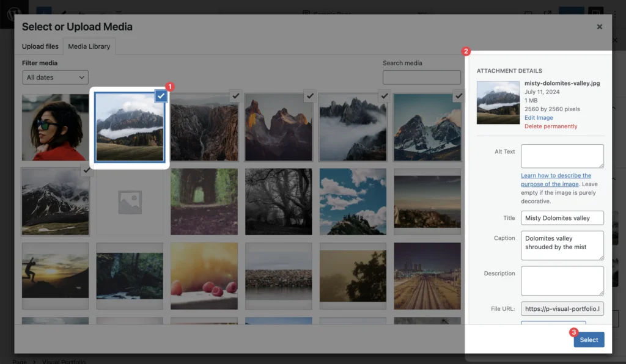626x364 pixels.
Task: Click into the Alt Text field
Action: (562, 156)
